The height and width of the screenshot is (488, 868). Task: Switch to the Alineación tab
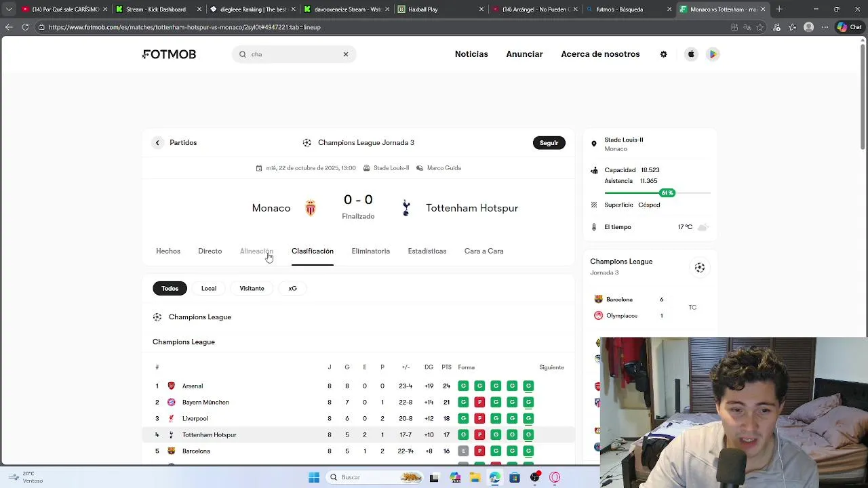click(256, 251)
